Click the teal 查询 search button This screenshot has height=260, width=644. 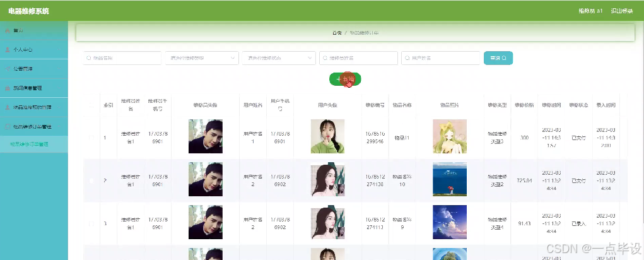(498, 58)
